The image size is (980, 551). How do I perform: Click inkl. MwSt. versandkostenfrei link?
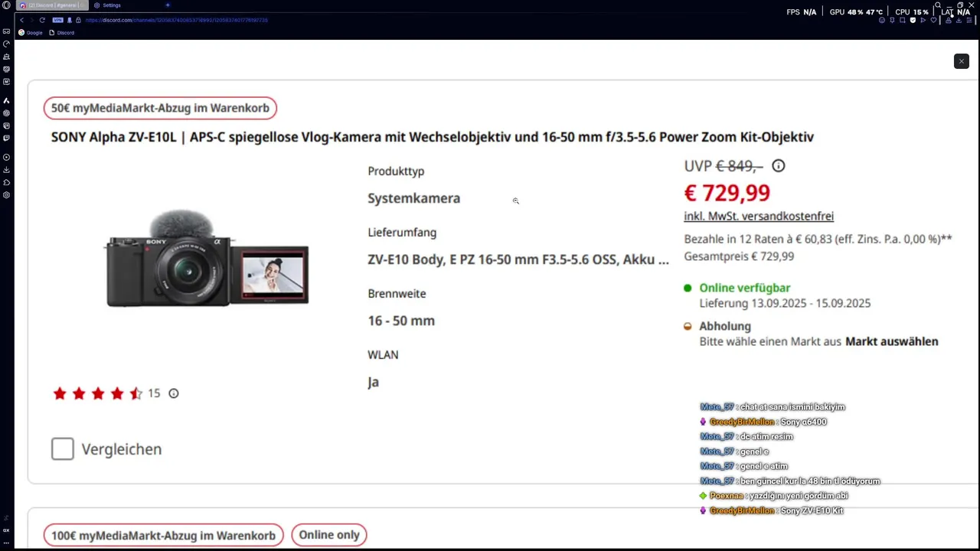point(759,217)
